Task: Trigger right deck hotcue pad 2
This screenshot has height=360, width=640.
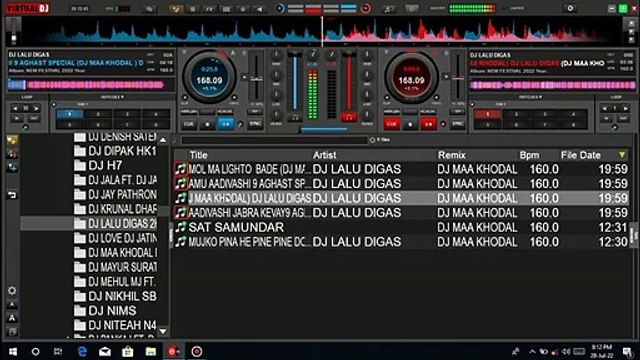Action: (516, 114)
